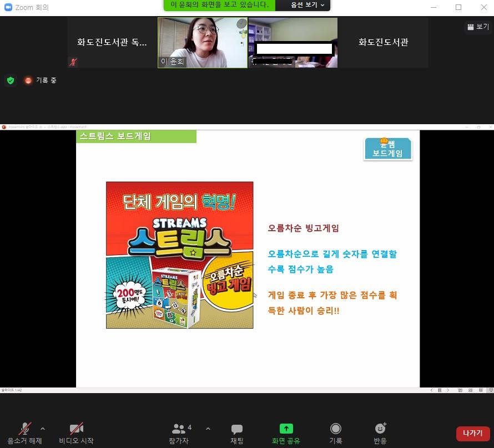Minimize the Zoom 회의 window
This screenshot has height=448, width=494.
coord(433,7)
